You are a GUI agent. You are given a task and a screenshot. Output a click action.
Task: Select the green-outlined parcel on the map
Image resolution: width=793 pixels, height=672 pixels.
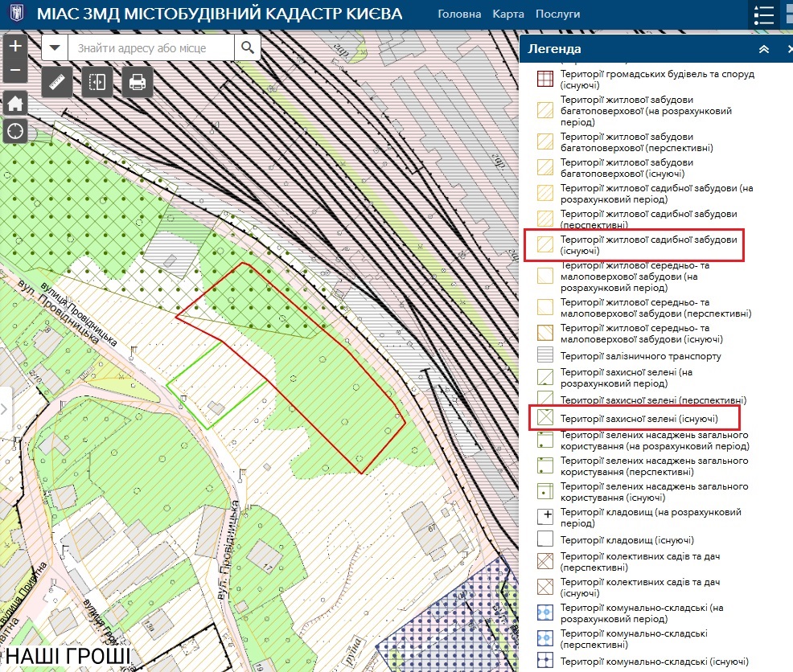[x=217, y=386]
